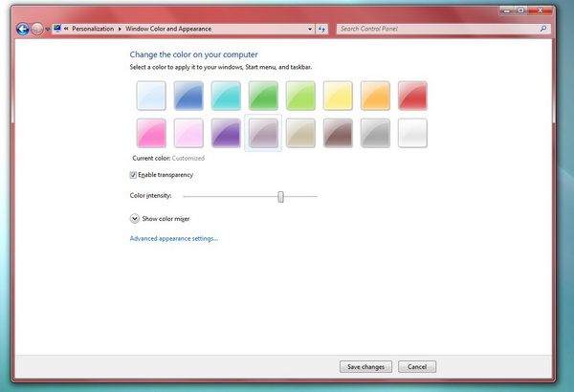Click the refresh button beside address bar
Image resolution: width=574 pixels, height=392 pixels.
tap(322, 30)
